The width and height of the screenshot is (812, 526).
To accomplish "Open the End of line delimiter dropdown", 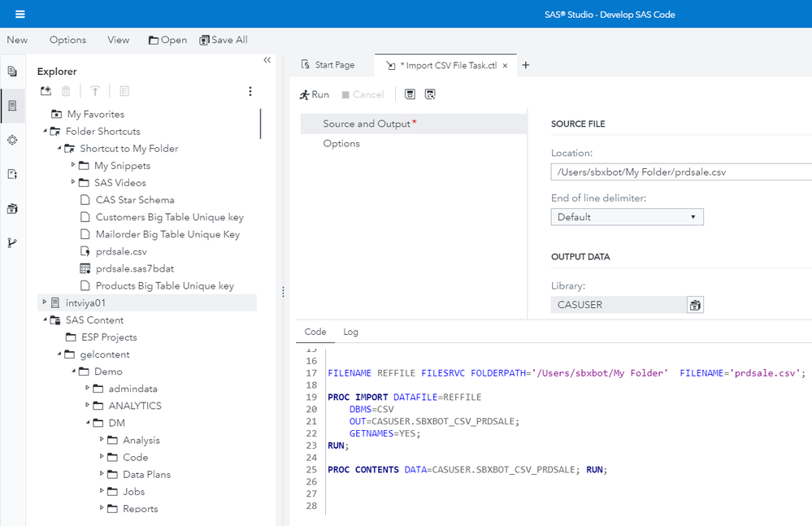I will coord(627,217).
